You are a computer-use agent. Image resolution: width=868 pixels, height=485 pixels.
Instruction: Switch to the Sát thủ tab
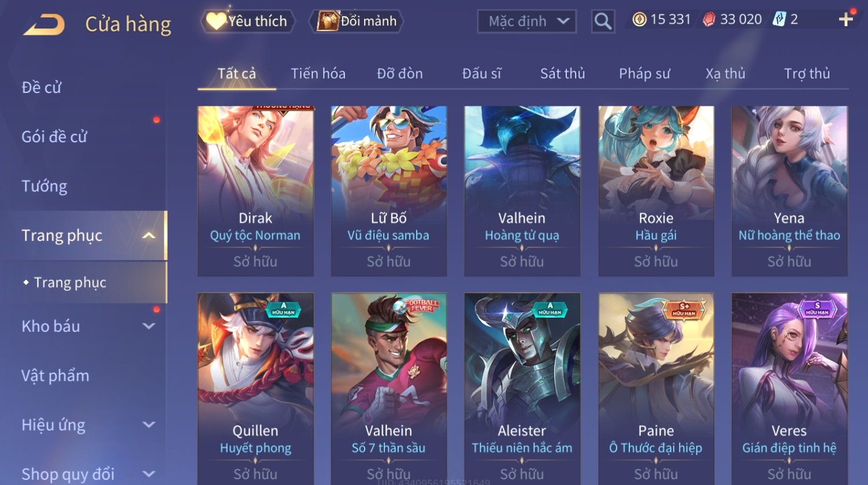click(x=562, y=73)
